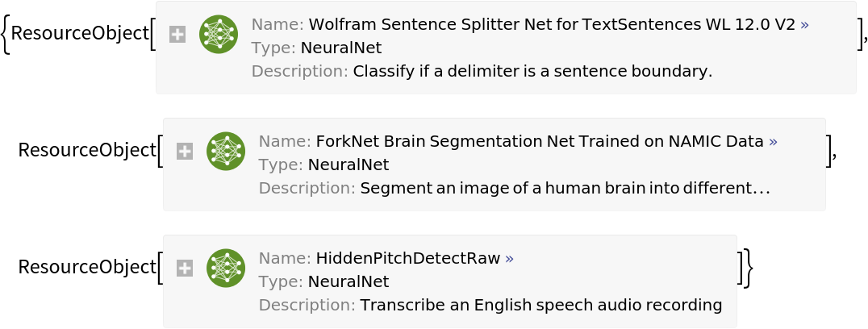Viewport: 868px width, 329px height.
Task: Click the HiddenPitchDetectRaw neural net icon
Action: click(225, 269)
